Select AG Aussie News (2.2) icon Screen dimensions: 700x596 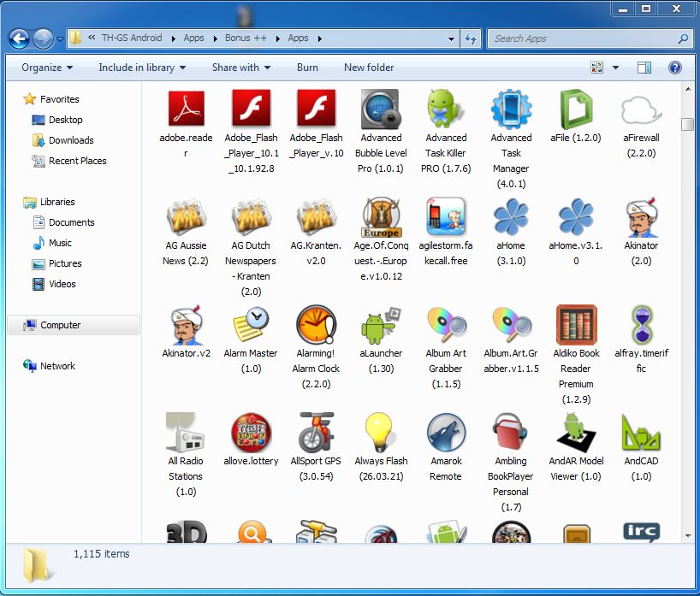point(187,217)
